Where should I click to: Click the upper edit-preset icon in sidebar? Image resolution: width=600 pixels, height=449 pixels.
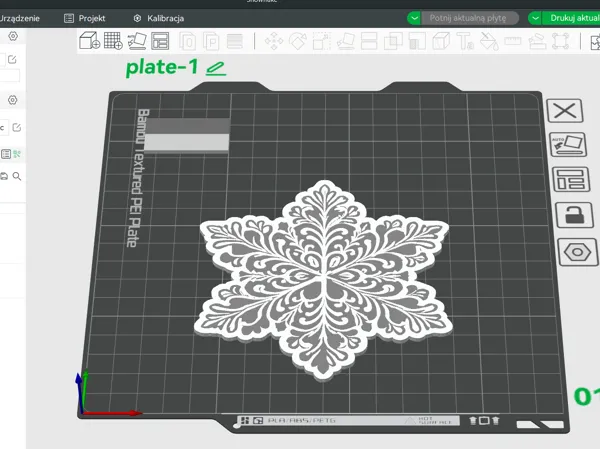tap(12, 59)
